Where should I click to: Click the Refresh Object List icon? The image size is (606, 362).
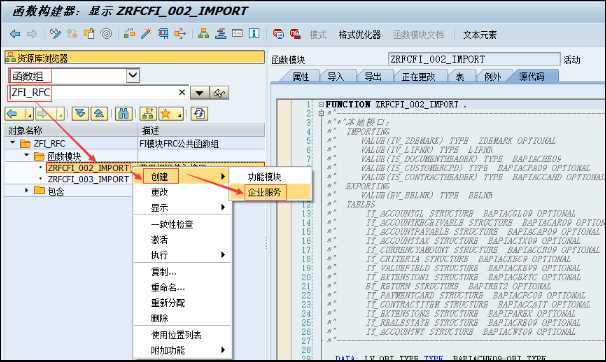tap(199, 114)
